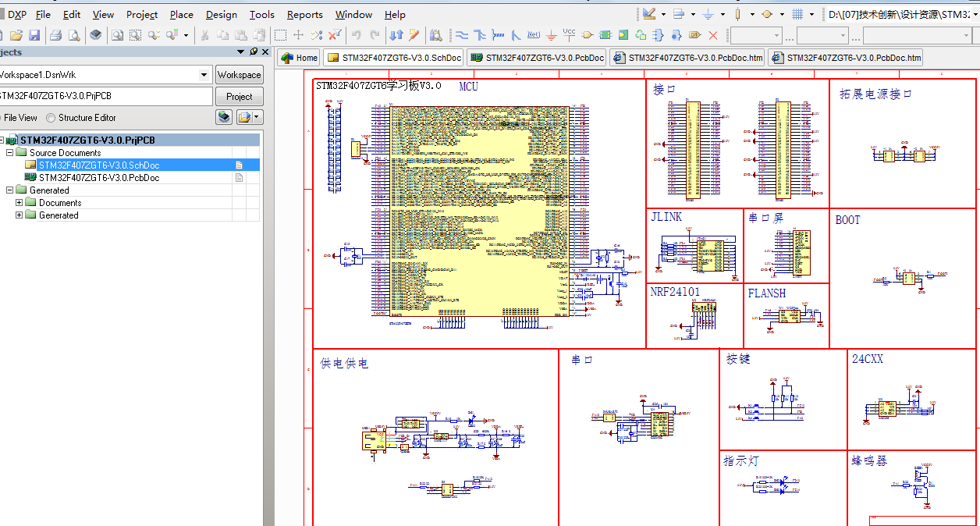Viewport: 980px width, 526px height.
Task: Place a GND power port
Action: 551,35
